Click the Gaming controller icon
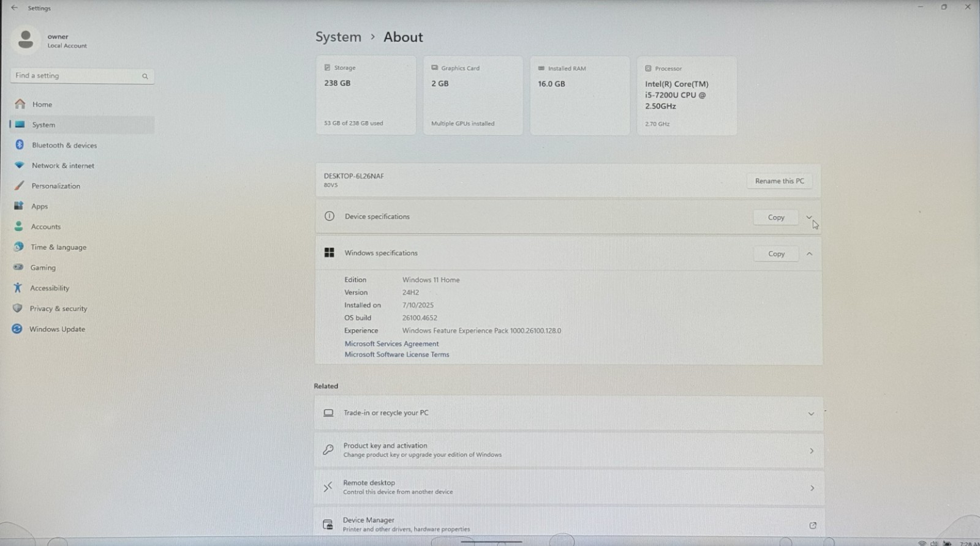This screenshot has height=546, width=980. (x=18, y=267)
